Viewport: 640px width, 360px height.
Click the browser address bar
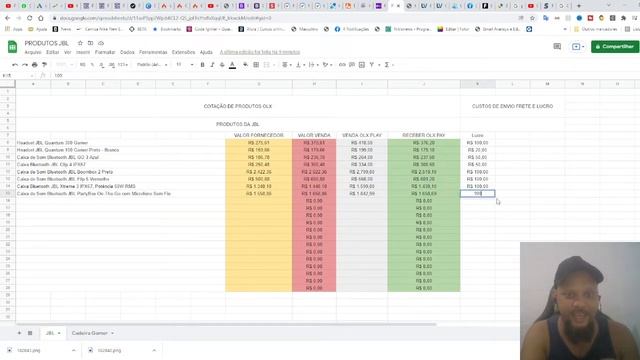click(x=286, y=18)
